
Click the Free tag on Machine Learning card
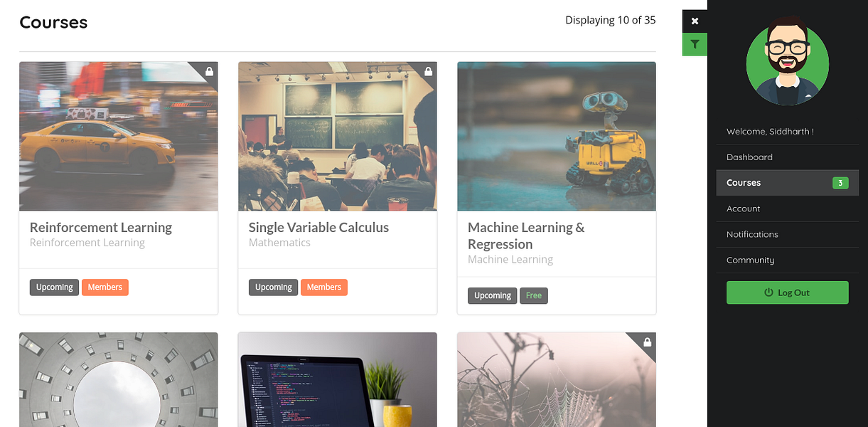click(534, 295)
